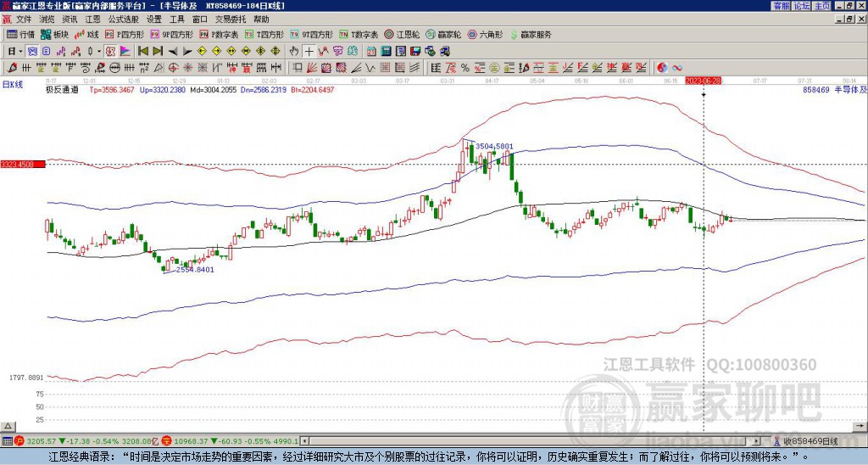
Task: Click the red floppy disk save icon
Action: 415,52
